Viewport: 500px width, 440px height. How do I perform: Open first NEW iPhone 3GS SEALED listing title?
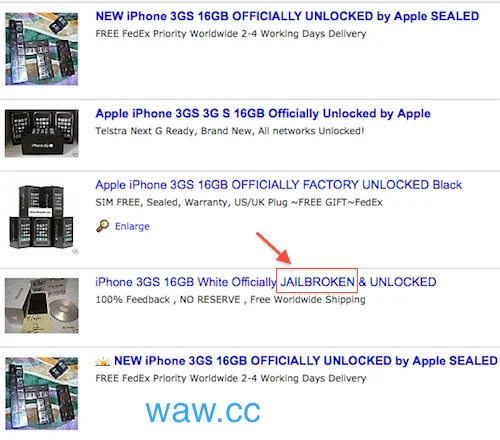(x=287, y=16)
